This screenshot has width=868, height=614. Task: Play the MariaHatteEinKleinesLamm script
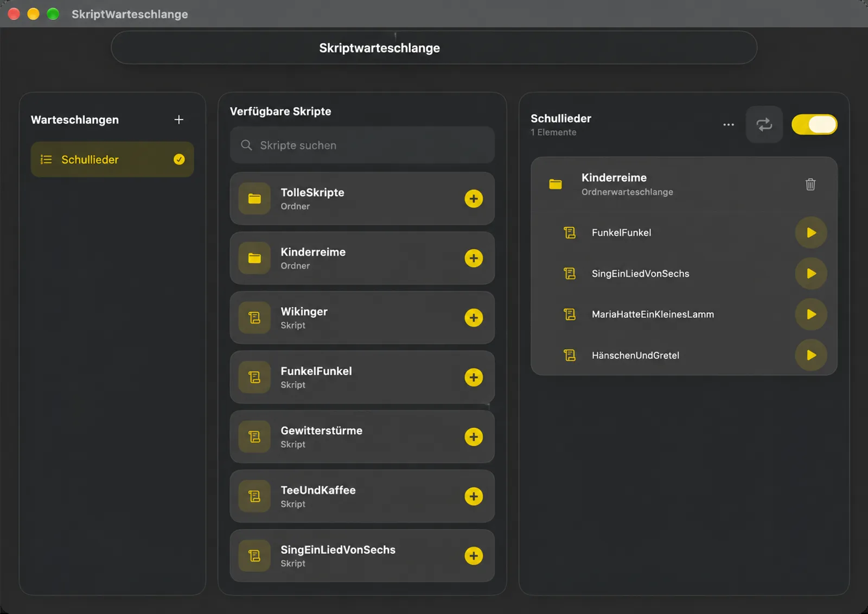pos(811,314)
